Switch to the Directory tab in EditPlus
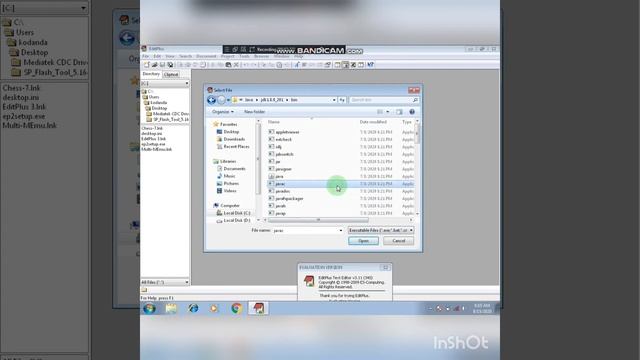640x360 pixels. click(x=151, y=74)
